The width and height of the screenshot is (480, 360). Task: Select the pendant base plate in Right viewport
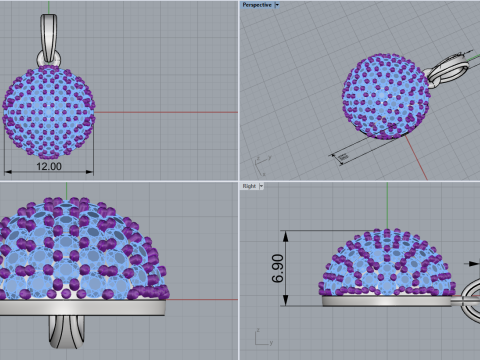tap(387, 301)
